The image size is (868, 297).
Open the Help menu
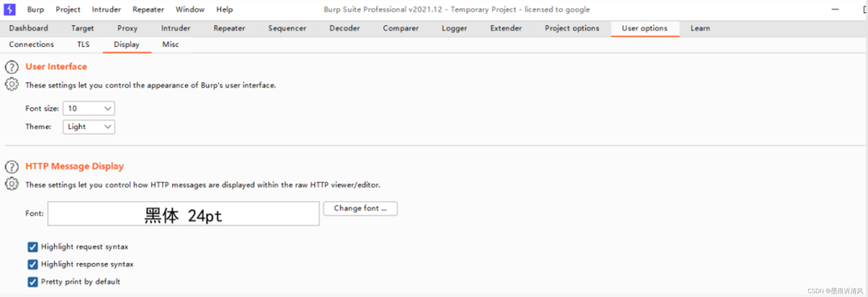click(224, 9)
